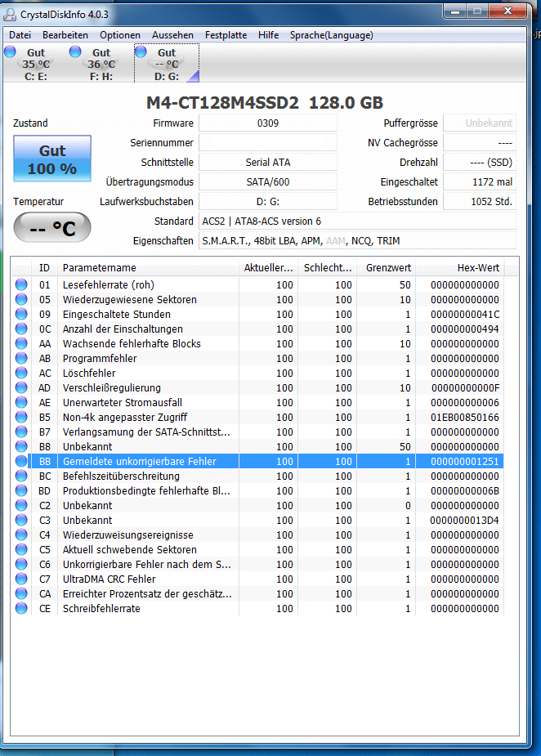
Task: Open the Aussehen menu
Action: [172, 35]
